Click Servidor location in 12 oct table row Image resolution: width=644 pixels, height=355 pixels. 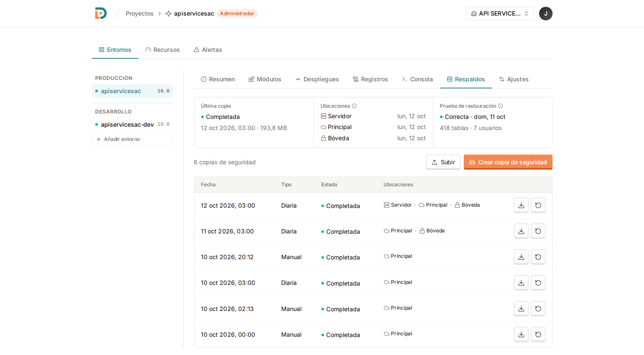tap(397, 205)
